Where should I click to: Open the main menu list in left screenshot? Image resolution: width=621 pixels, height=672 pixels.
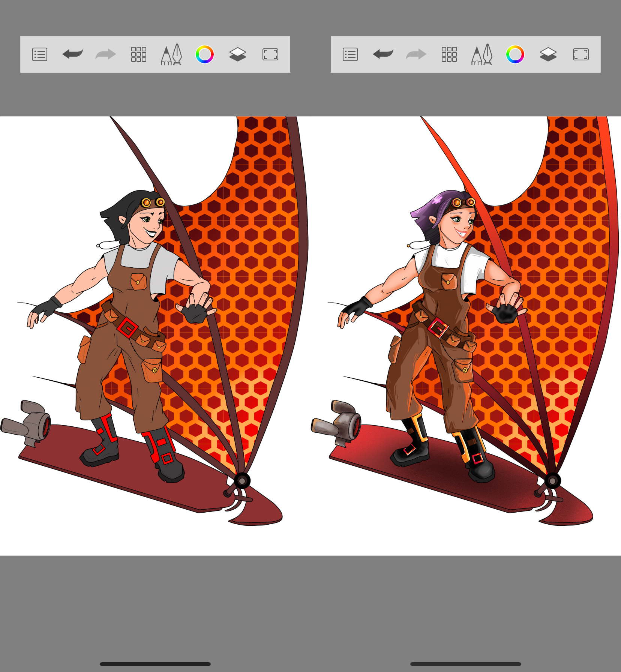(x=40, y=54)
